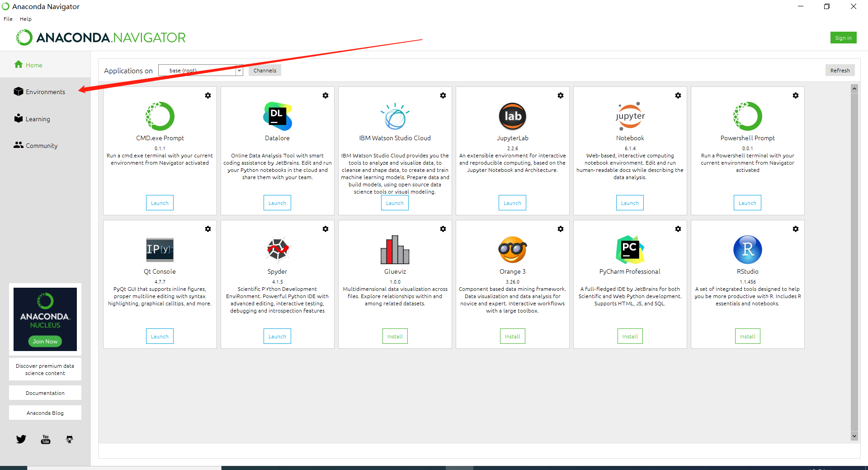868x470 pixels.
Task: Click the Qt Console IPython logo
Action: (160, 250)
